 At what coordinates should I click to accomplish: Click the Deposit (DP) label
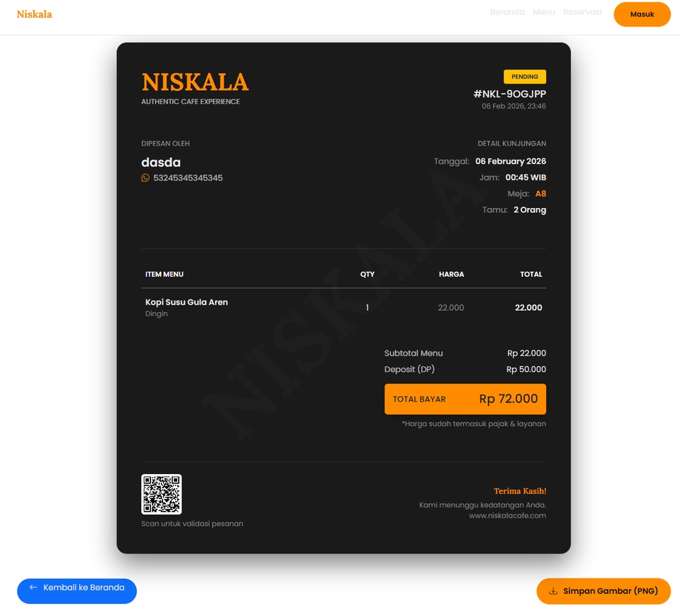coord(409,369)
